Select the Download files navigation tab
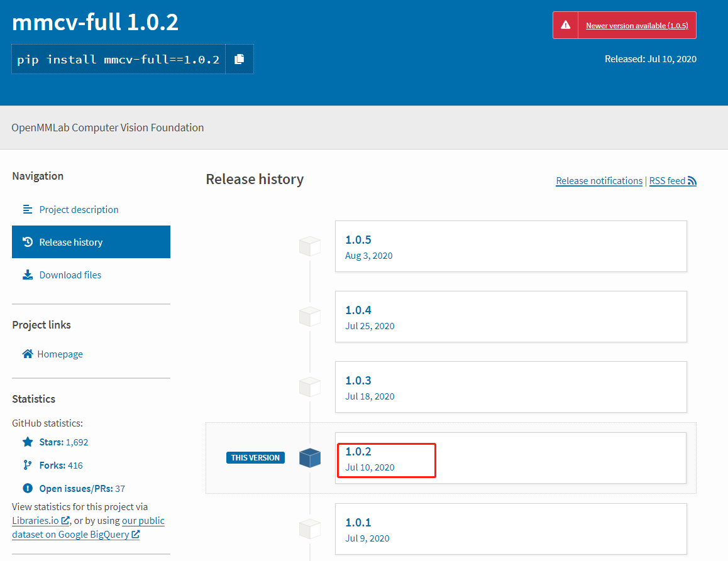Viewport: 728px width, 561px height. [x=91, y=275]
